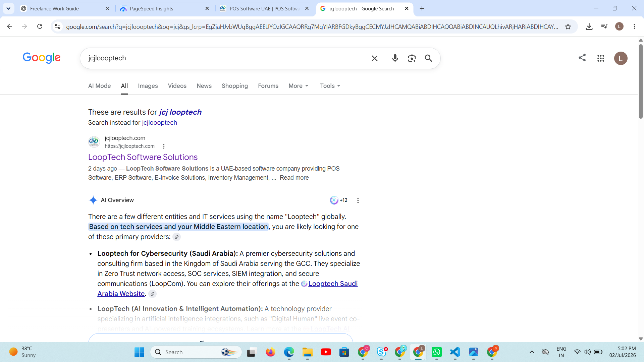Open a new browser tab
Screen dimensions: 644x362
point(422,9)
